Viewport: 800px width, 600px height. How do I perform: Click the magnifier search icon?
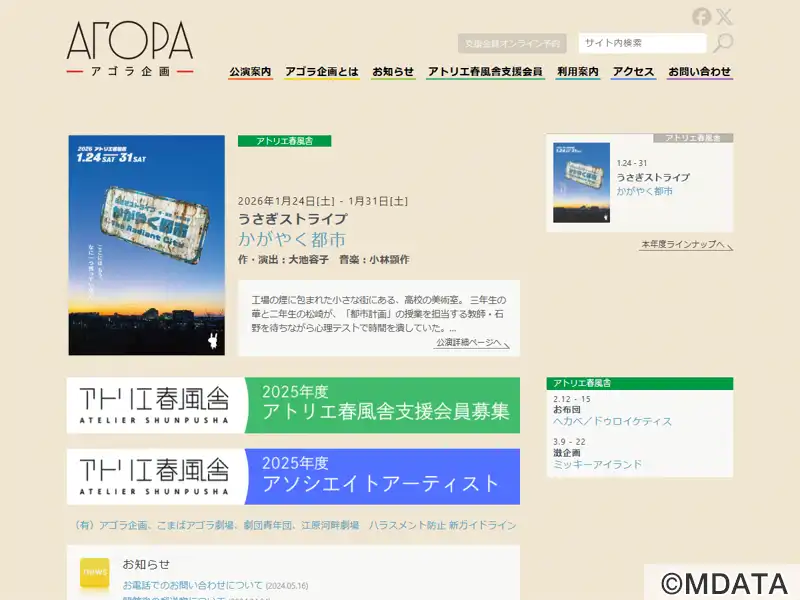click(x=723, y=42)
